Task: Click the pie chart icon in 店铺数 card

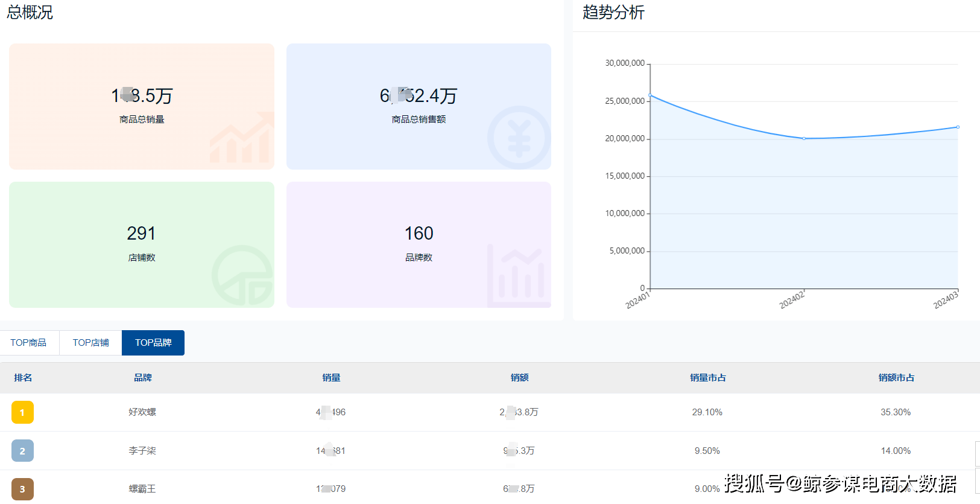Action: click(242, 275)
